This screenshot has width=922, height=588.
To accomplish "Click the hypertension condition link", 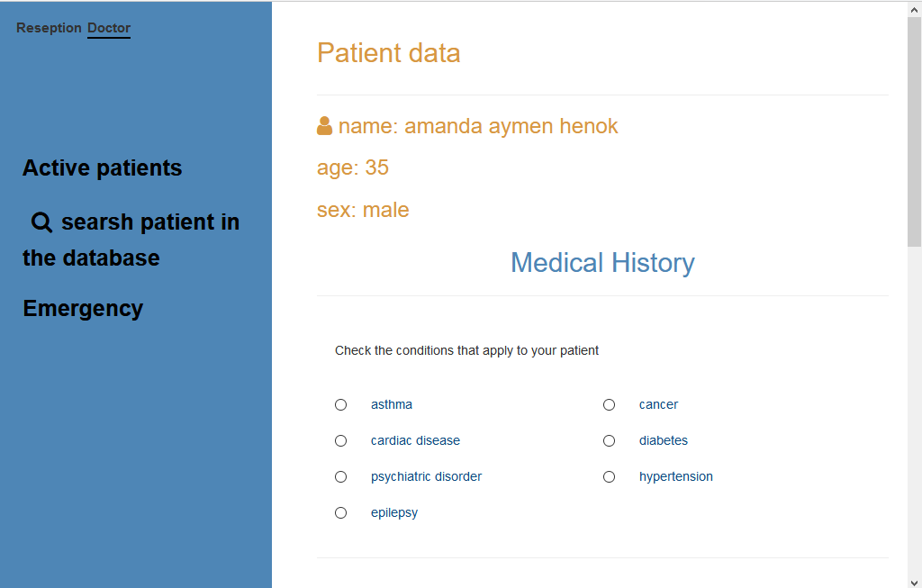I will 676,476.
